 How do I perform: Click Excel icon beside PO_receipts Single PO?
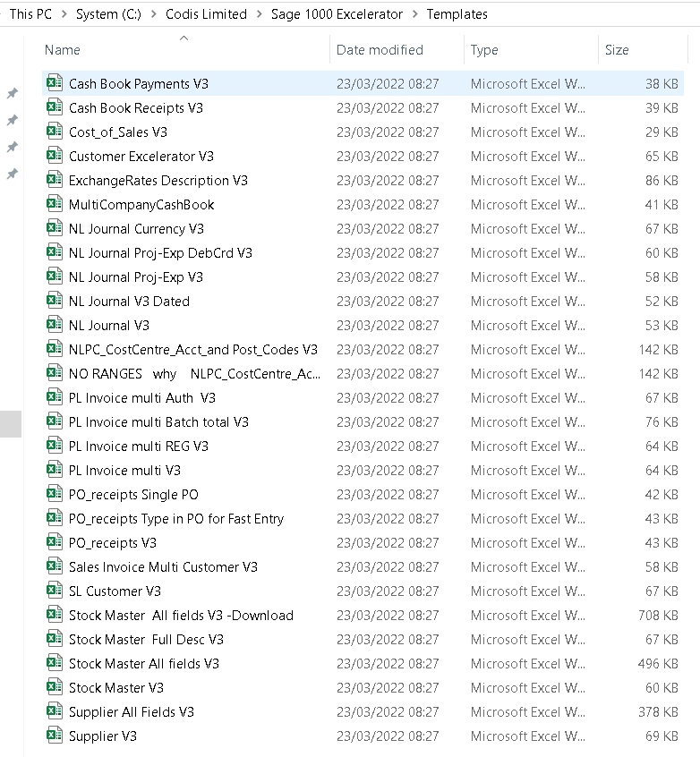click(x=54, y=493)
